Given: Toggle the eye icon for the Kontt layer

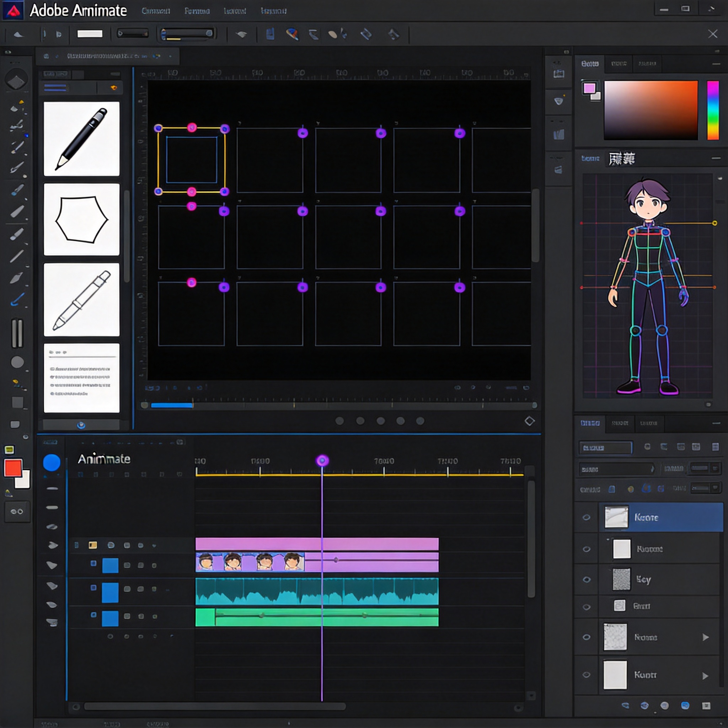Looking at the screenshot, I should (586, 674).
